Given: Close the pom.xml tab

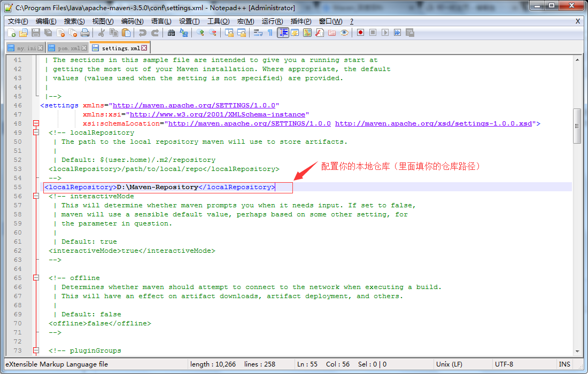Looking at the screenshot, I should click(x=84, y=48).
